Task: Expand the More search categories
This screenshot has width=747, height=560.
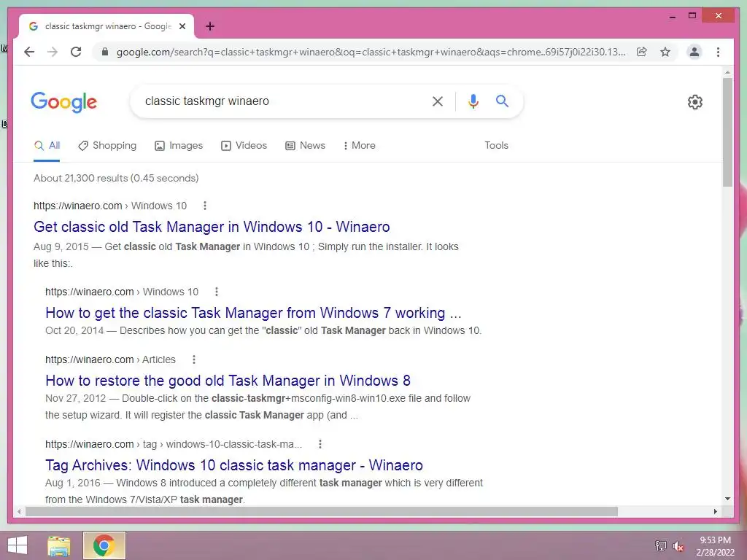Action: point(359,146)
